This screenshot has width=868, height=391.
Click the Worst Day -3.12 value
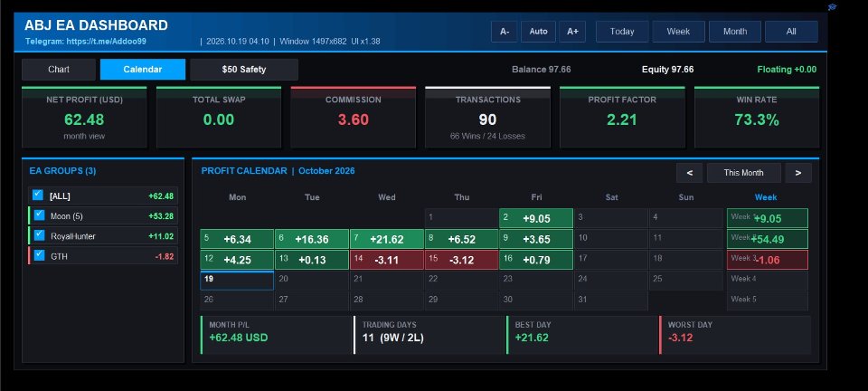pyautogui.click(x=680, y=338)
